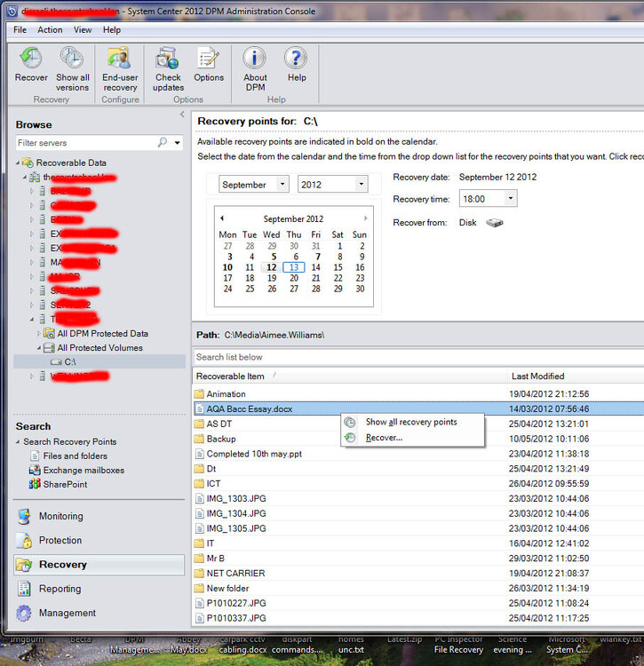Select September 12 on the calendar

pyautogui.click(x=272, y=267)
